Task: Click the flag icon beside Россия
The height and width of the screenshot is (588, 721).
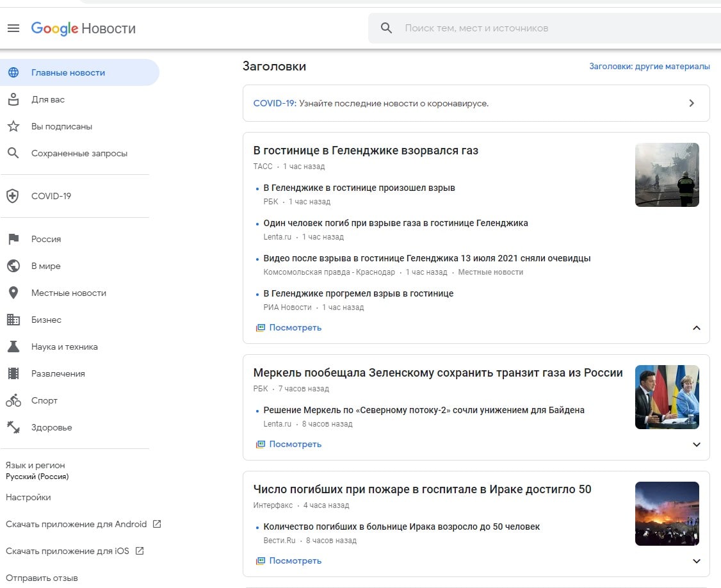Action: [x=13, y=239]
